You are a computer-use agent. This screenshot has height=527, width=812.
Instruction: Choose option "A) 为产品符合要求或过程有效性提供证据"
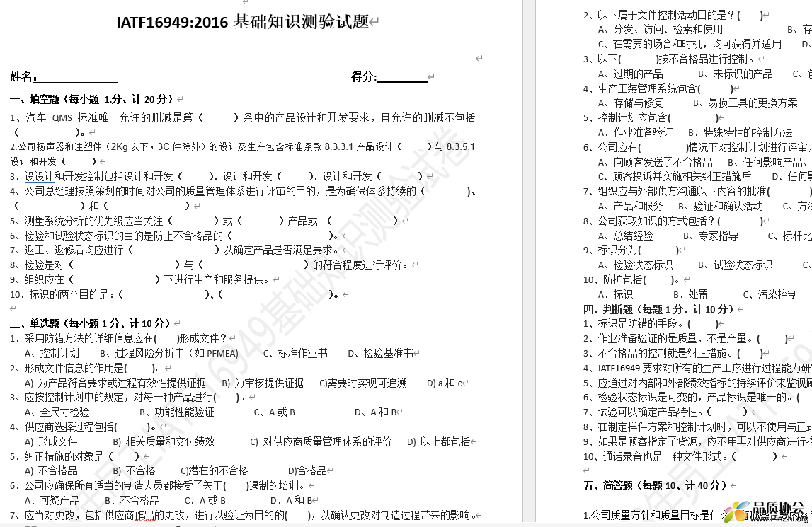pos(115,383)
